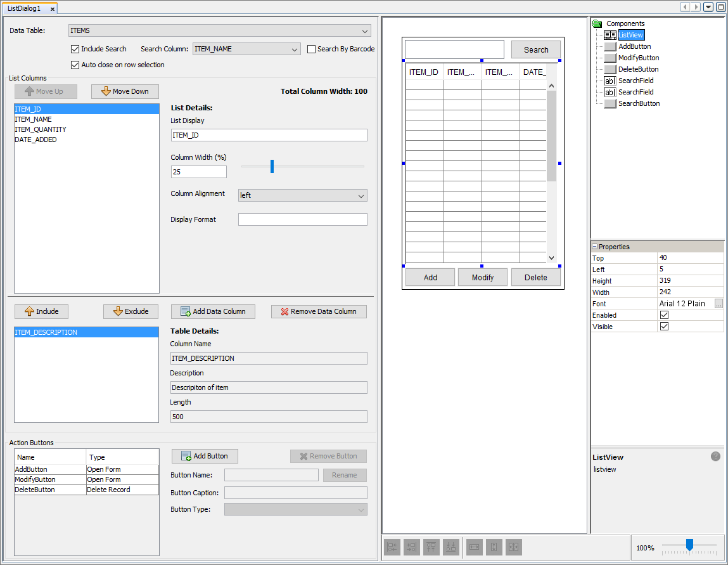Enable Search By Barcode checkbox
This screenshot has width=728, height=565.
(312, 49)
